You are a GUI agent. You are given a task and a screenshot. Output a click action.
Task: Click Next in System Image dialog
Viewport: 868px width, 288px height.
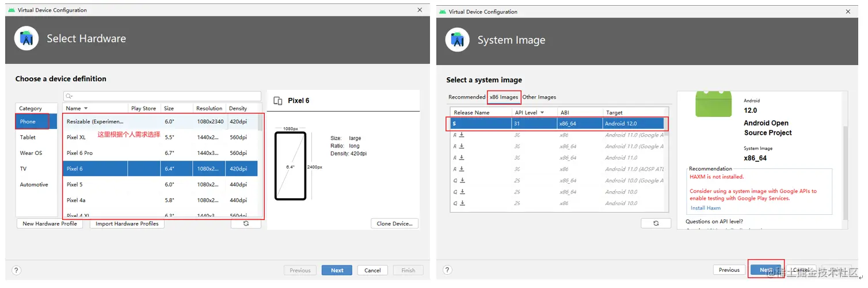(x=766, y=270)
